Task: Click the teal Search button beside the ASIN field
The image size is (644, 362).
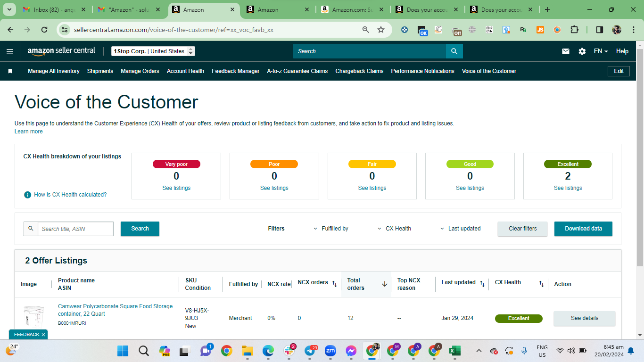Action: (x=140, y=229)
